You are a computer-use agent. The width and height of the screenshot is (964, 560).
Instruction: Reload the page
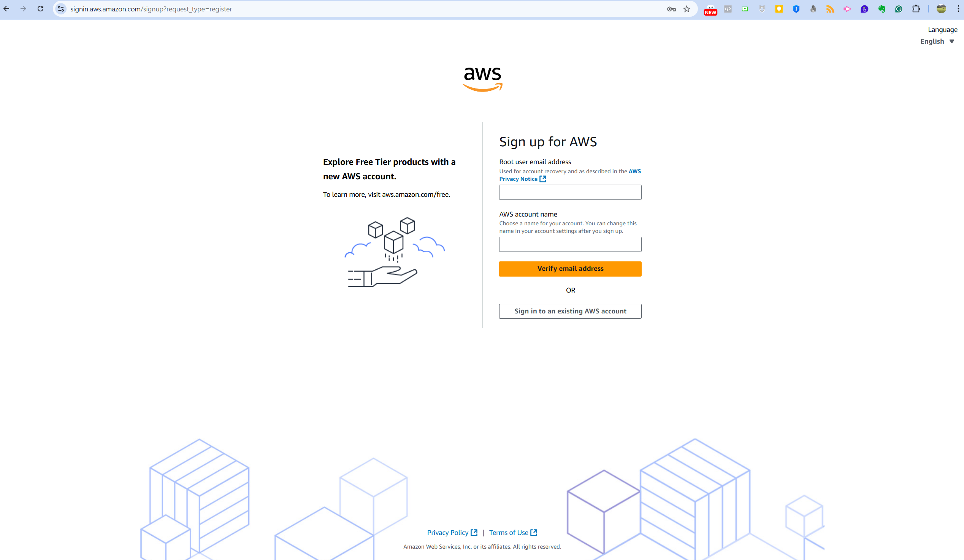pyautogui.click(x=41, y=9)
